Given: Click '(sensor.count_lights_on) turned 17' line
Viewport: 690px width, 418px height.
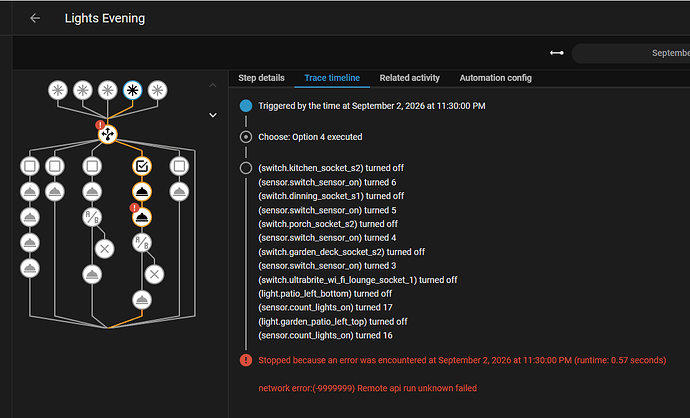Looking at the screenshot, I should (325, 308).
